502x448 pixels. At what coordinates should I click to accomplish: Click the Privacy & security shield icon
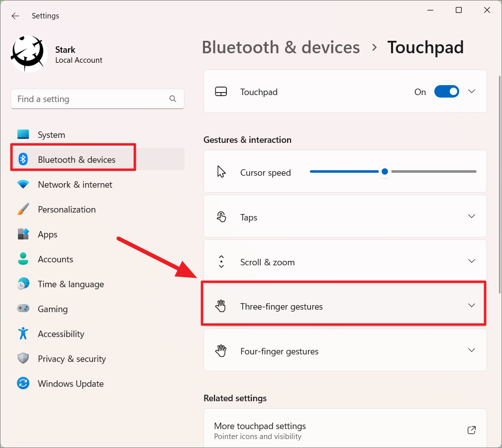pyautogui.click(x=23, y=358)
